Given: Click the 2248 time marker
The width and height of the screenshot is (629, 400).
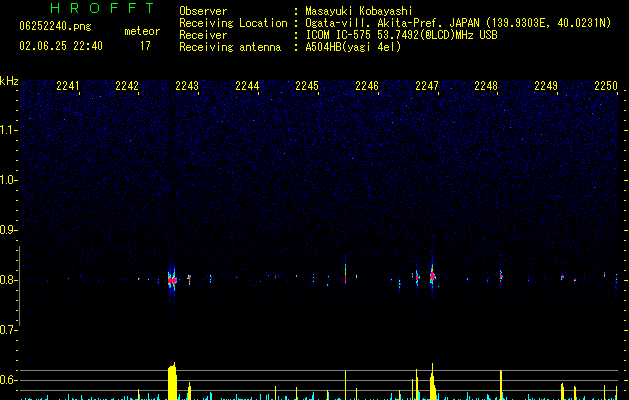Looking at the screenshot, I should pyautogui.click(x=486, y=86).
